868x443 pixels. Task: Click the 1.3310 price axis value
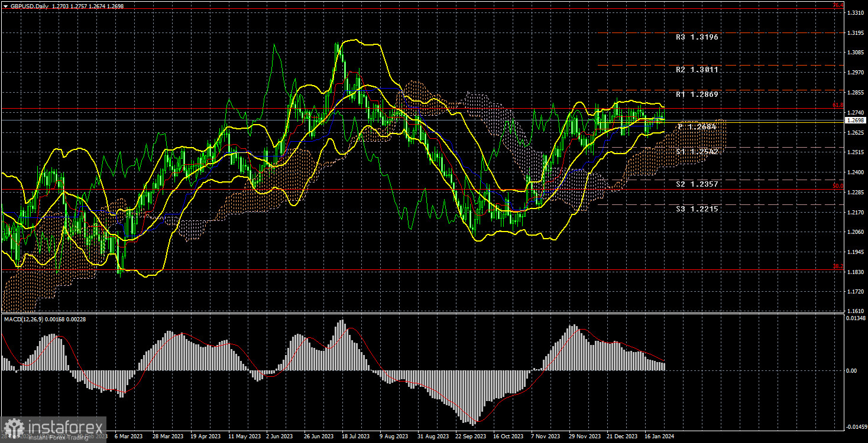tap(855, 12)
